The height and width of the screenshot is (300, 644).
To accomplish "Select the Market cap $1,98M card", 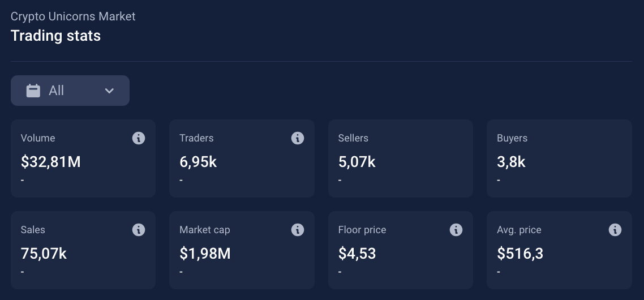I will pos(242,250).
